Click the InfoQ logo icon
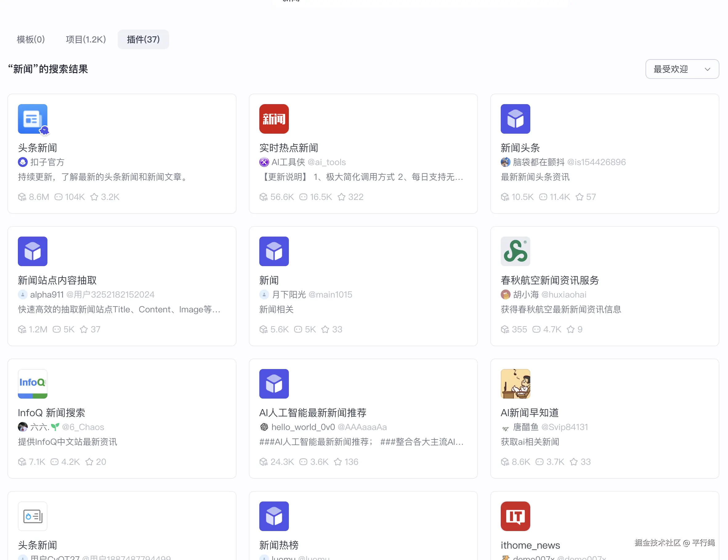 pyautogui.click(x=32, y=383)
